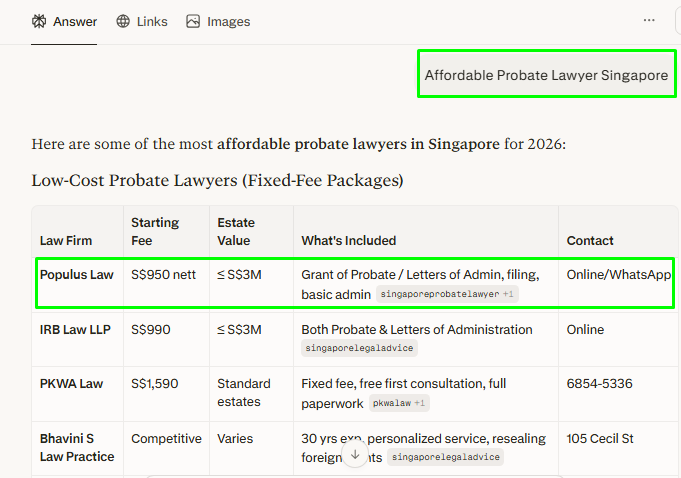
Task: Click the globe icon beside Links
Action: click(123, 21)
